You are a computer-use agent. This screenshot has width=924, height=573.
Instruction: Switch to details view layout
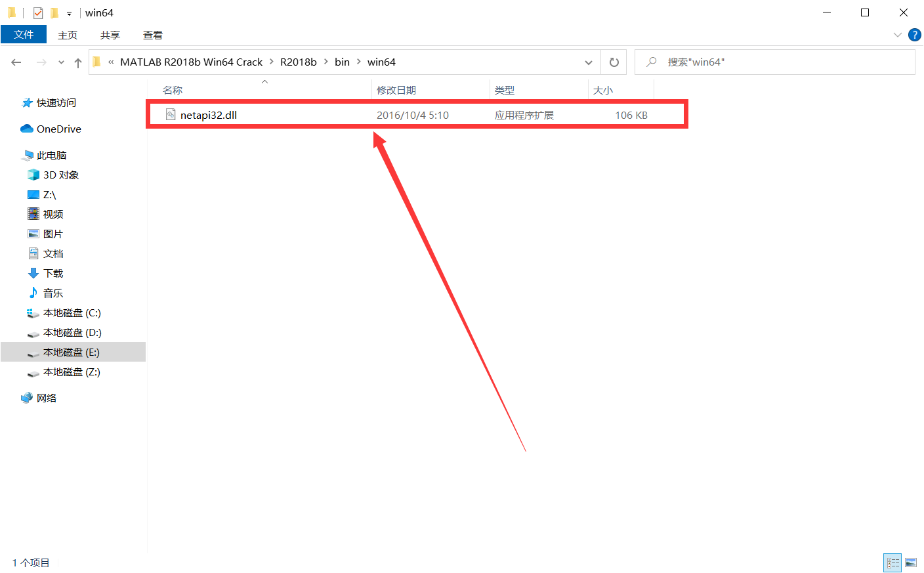(893, 563)
